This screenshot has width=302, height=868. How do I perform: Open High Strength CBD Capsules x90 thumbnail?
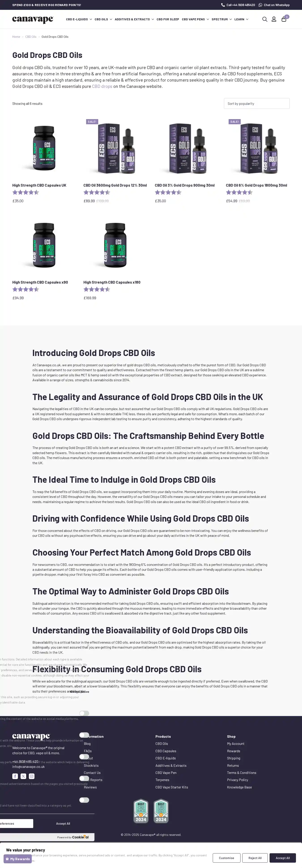coord(44,245)
